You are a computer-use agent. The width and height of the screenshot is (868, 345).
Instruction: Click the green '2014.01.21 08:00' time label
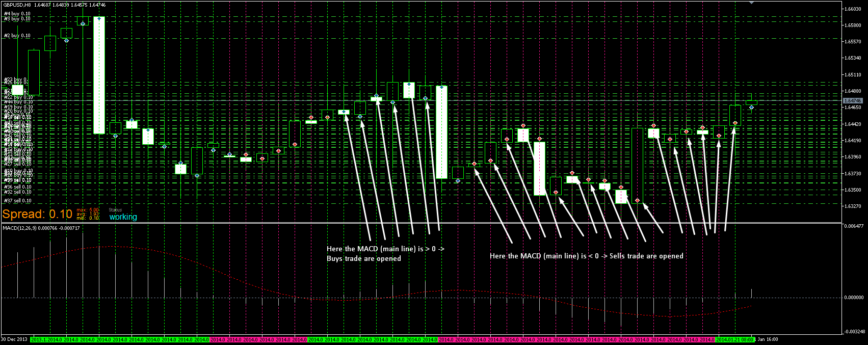pyautogui.click(x=735, y=339)
